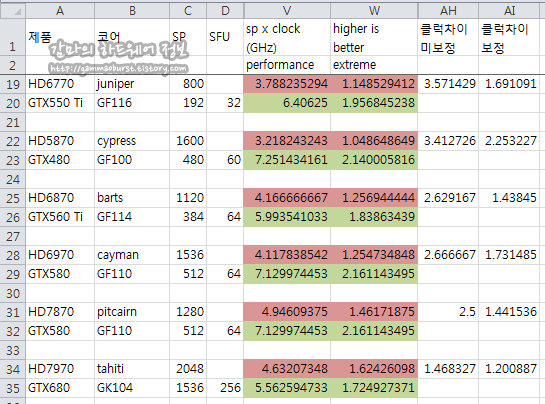Click the 'sp x clock (GHz)' header cell
The image size is (545, 404).
pyautogui.click(x=287, y=37)
